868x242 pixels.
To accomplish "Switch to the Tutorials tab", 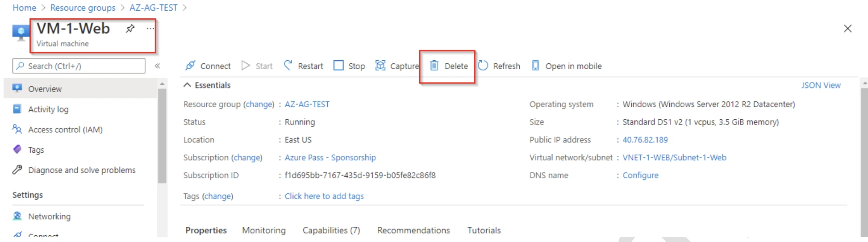I will point(484,230).
